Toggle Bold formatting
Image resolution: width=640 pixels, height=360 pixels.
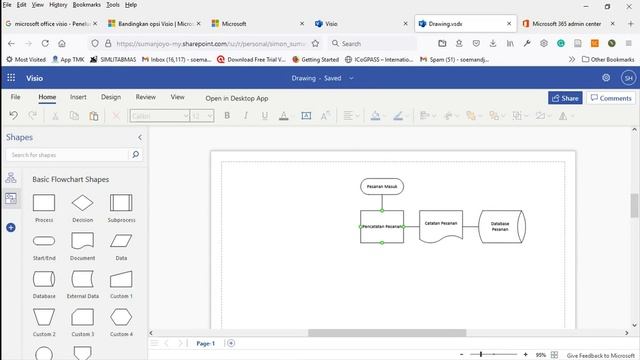[227, 116]
